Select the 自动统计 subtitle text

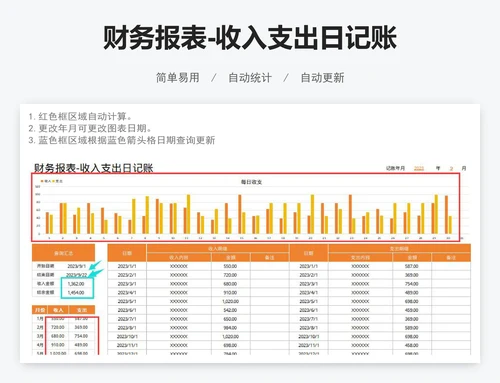(250, 78)
